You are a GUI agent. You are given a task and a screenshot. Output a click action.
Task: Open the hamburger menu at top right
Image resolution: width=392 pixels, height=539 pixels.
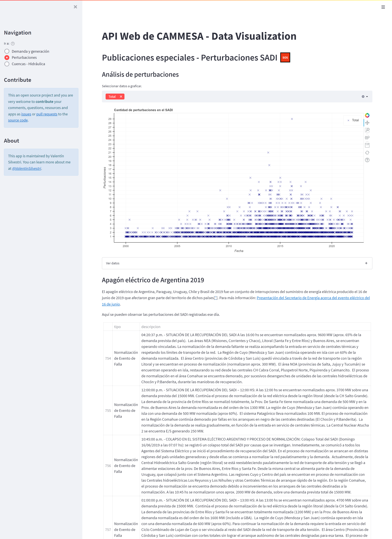pos(383,7)
